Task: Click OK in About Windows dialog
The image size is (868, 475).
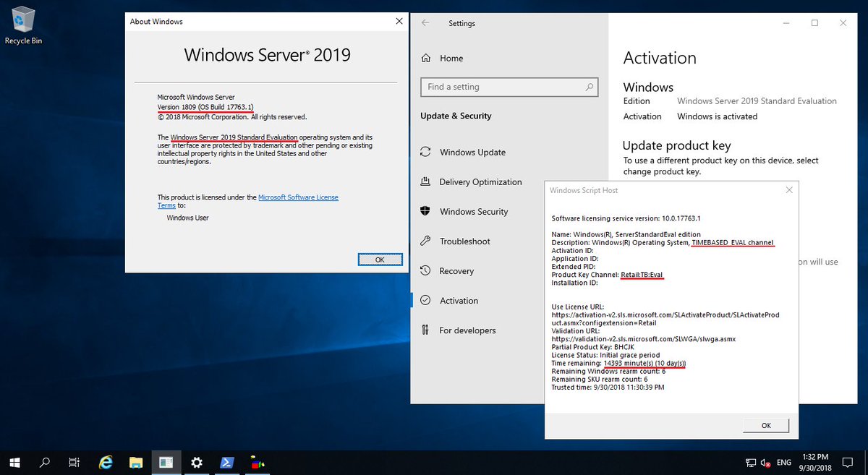Action: (x=380, y=260)
